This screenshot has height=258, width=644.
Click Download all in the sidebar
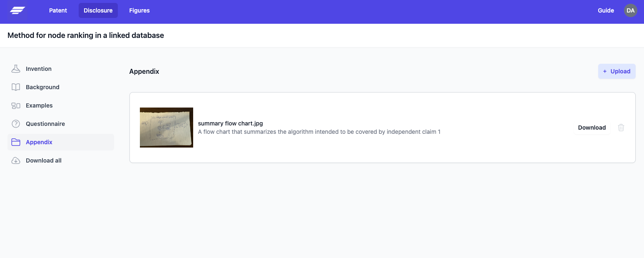click(44, 160)
